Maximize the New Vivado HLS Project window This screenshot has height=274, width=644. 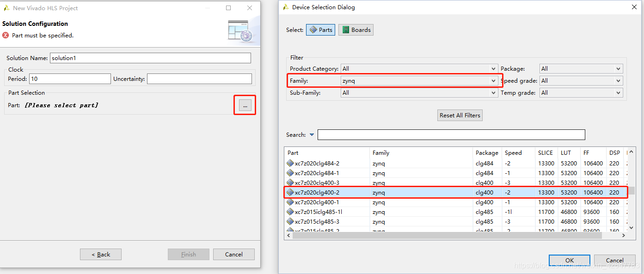[x=228, y=8]
